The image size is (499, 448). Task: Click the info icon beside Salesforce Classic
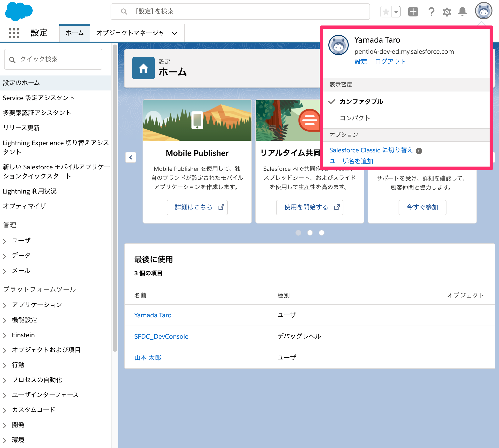point(419,151)
